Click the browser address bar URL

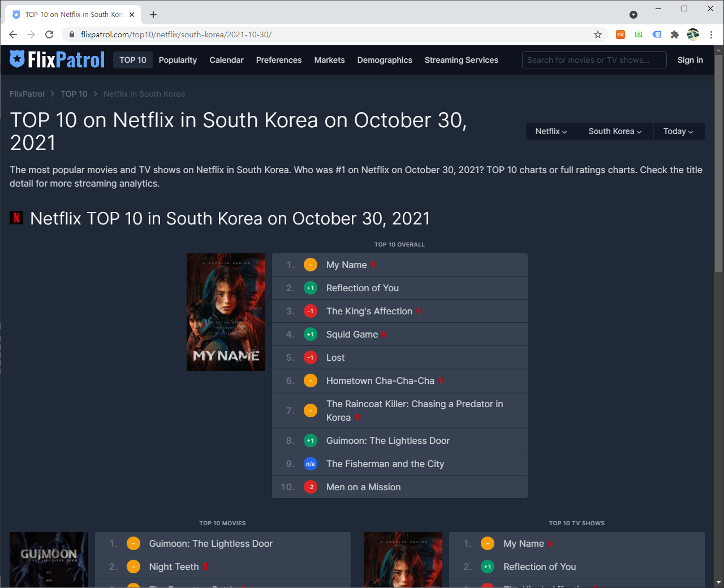coord(176,34)
